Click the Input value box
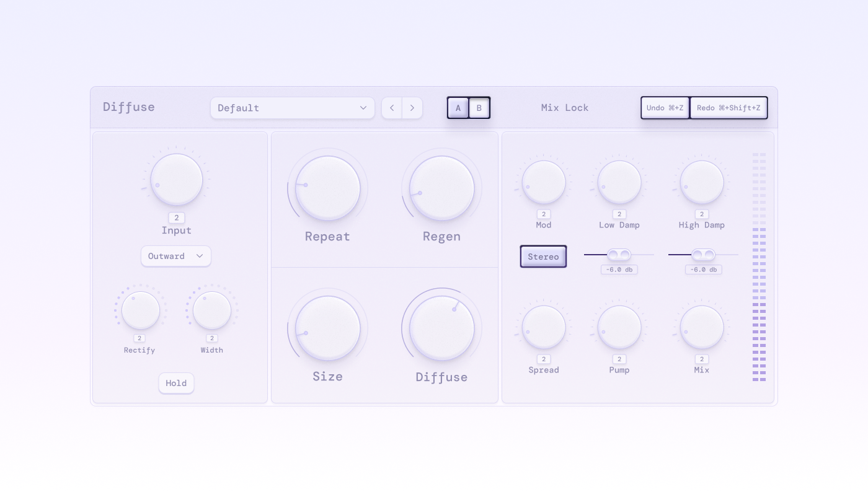Viewport: 868px width, 492px height. [177, 217]
